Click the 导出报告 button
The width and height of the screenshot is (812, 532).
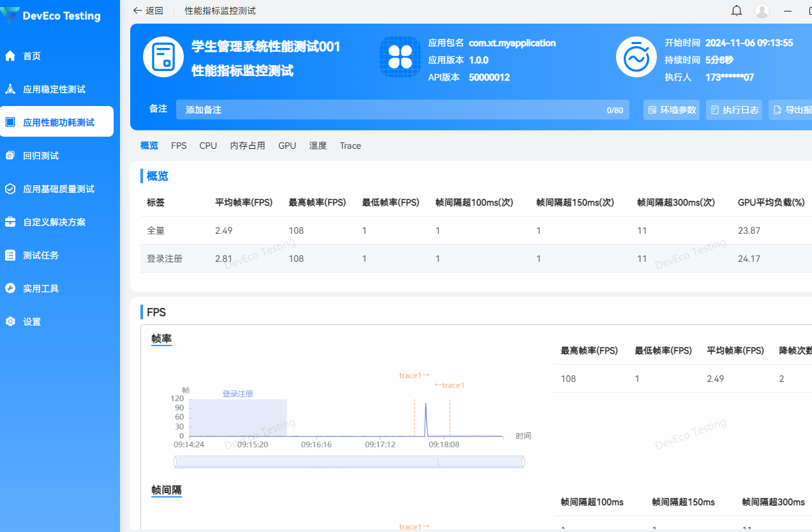pos(790,110)
